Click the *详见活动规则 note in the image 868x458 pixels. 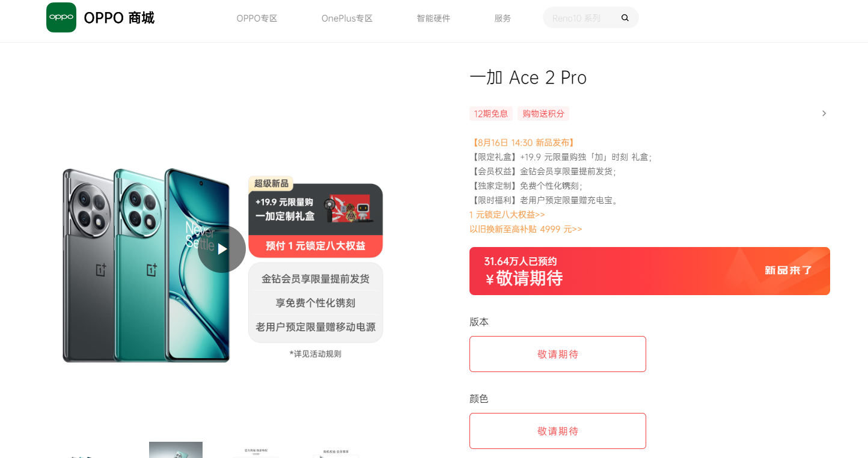point(316,354)
